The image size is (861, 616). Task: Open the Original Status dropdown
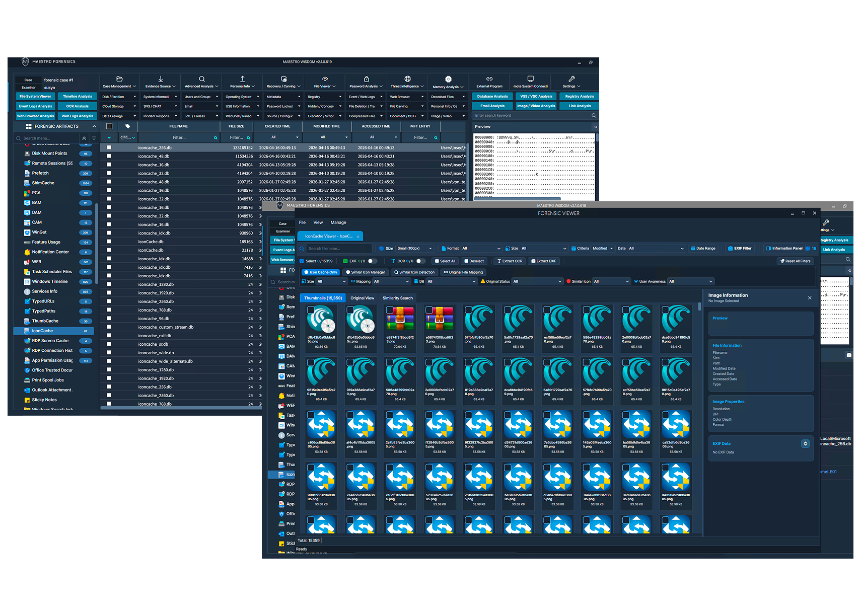pos(537,282)
